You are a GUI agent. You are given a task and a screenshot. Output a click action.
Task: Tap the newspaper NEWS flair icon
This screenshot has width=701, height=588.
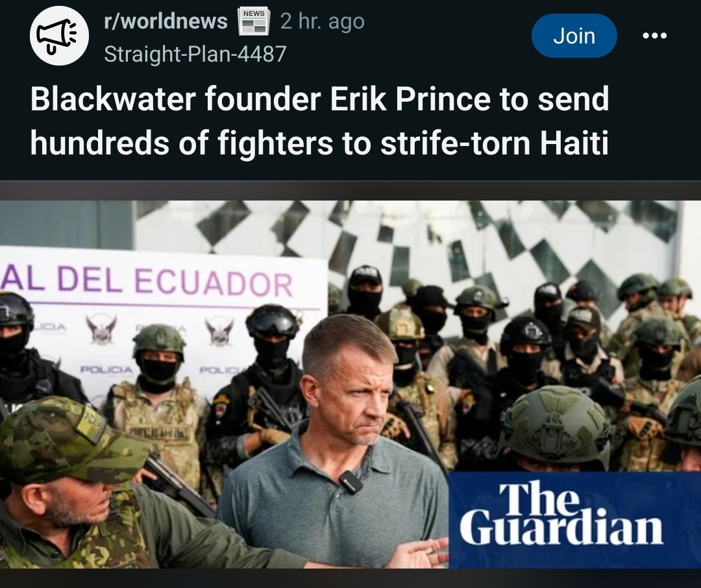pos(254,21)
